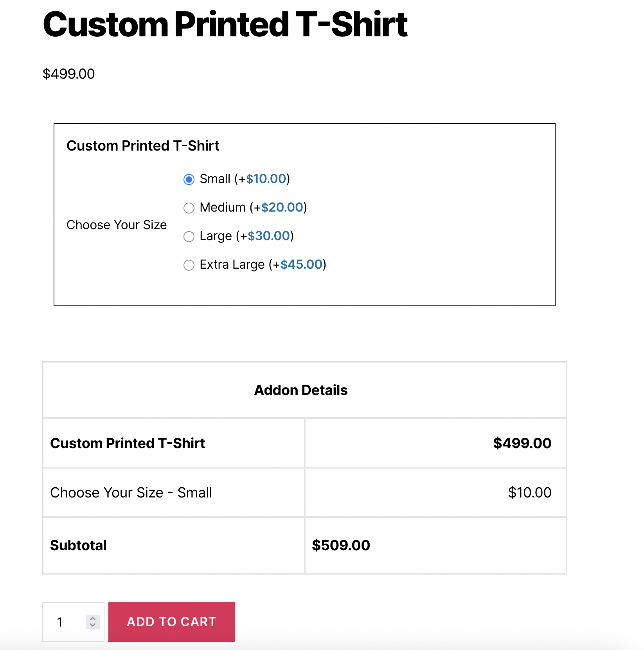Decrease quantity with the down arrow

point(93,625)
